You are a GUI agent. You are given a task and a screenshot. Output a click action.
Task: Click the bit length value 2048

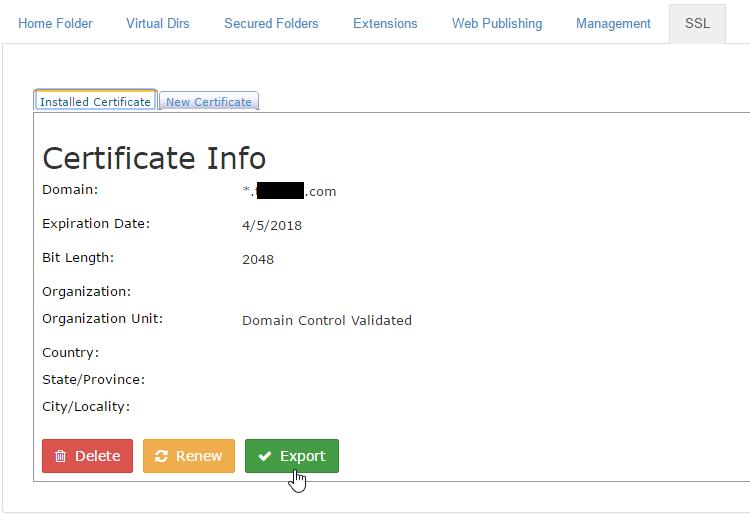(x=258, y=259)
